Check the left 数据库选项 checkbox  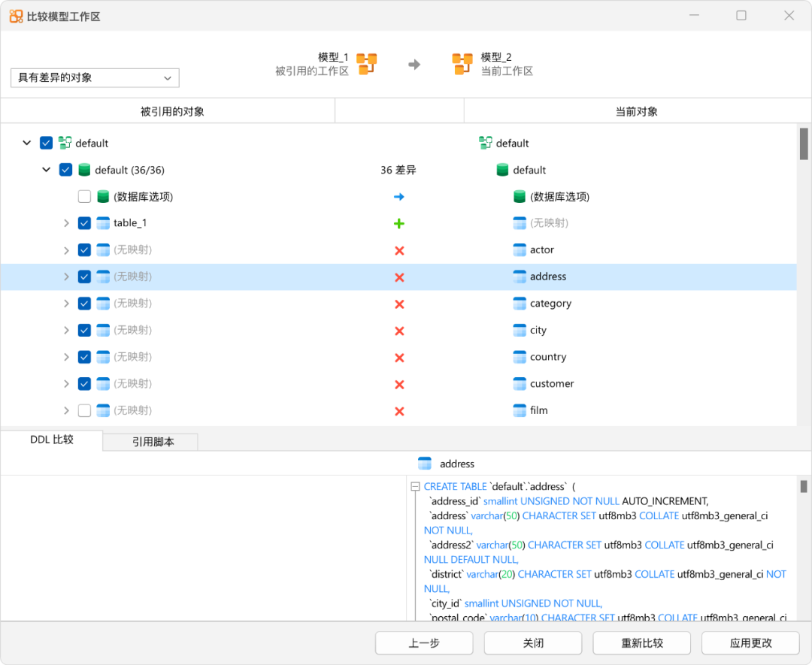(84, 197)
